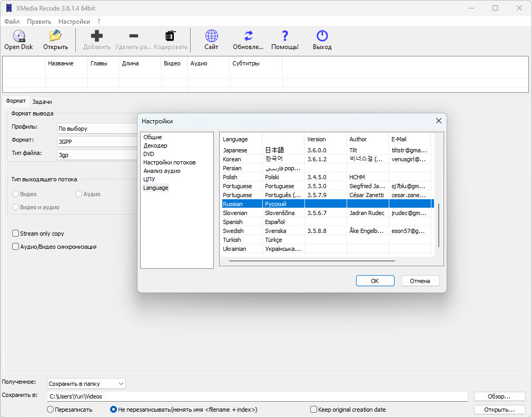
Task: Open the Профиль По выбору combo box
Action: [97, 129]
